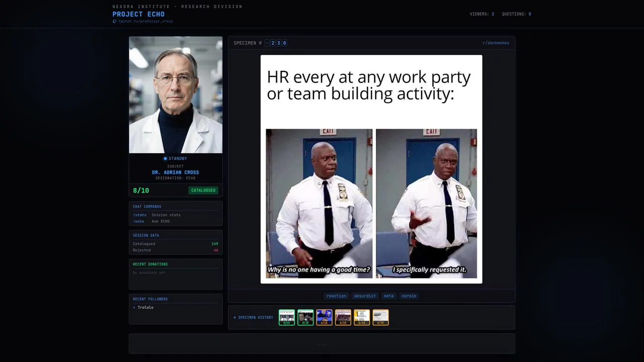Viewport: 644px width, 362px height.
Task: Click the normie tag
Action: 409,296
